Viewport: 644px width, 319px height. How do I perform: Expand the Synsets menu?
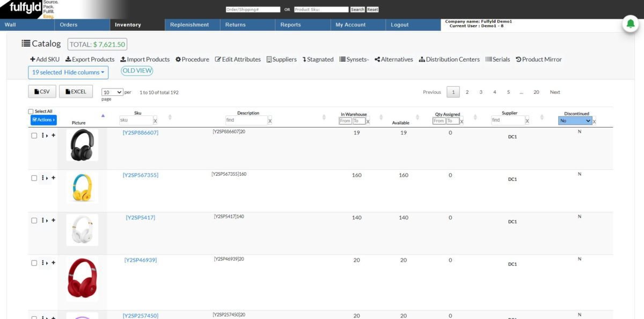click(354, 60)
